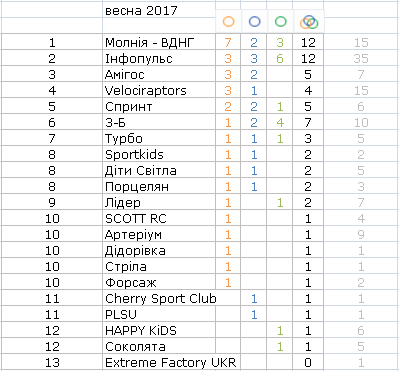Click total 3 in Турбо row
399x371 pixels.
tap(308, 138)
